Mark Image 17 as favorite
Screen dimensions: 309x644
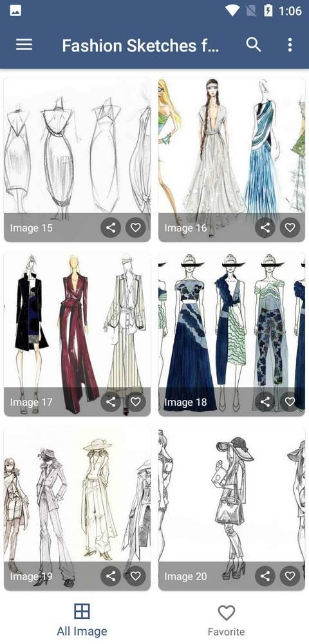pyautogui.click(x=136, y=402)
